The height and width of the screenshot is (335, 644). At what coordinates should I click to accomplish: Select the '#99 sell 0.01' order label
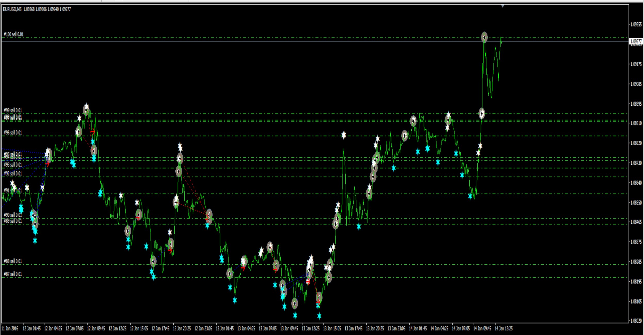pyautogui.click(x=13, y=110)
